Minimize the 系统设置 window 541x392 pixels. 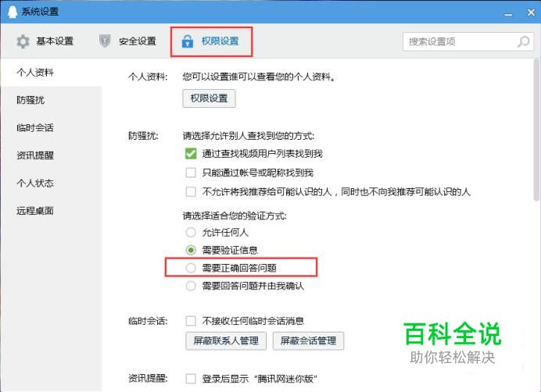(x=508, y=14)
